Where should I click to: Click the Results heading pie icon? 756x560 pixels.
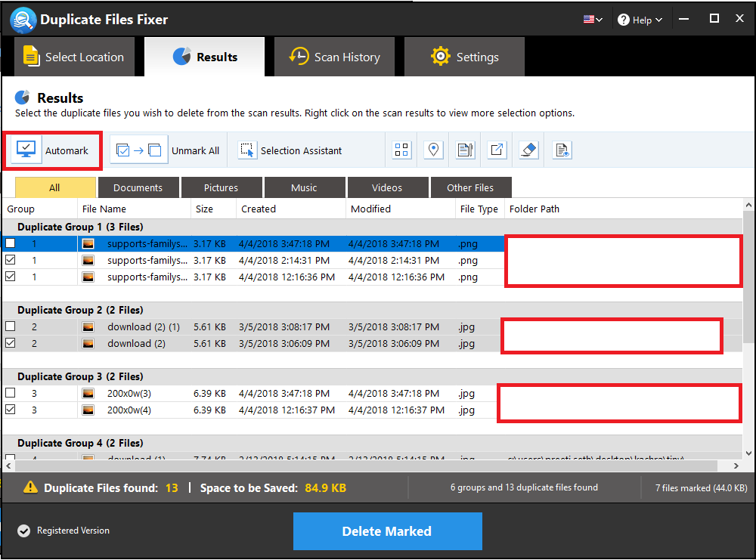(22, 97)
